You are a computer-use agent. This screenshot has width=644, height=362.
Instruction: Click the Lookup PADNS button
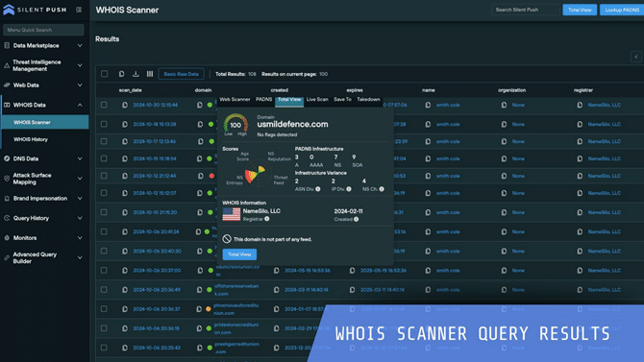click(622, 10)
